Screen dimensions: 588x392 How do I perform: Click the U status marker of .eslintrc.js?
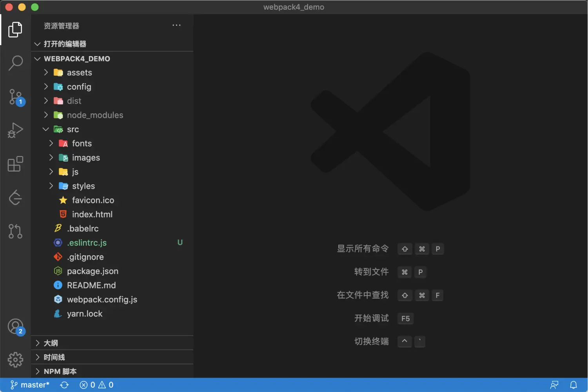click(180, 242)
